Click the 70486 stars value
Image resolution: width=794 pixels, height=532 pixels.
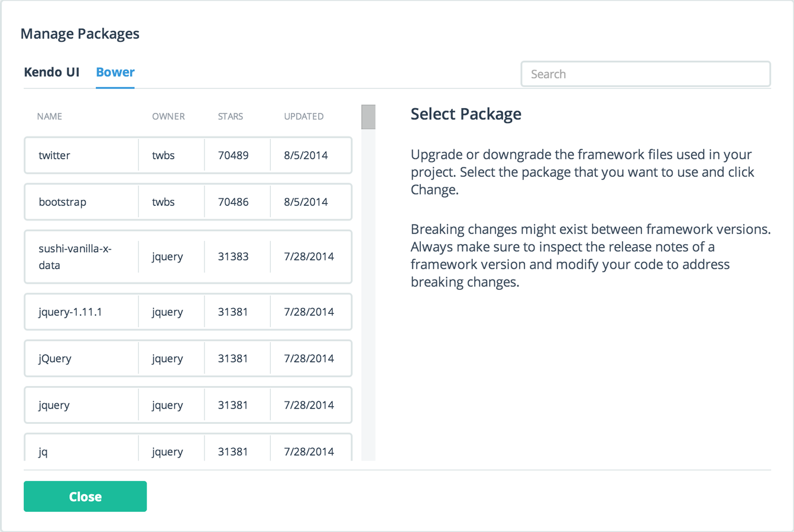[233, 202]
